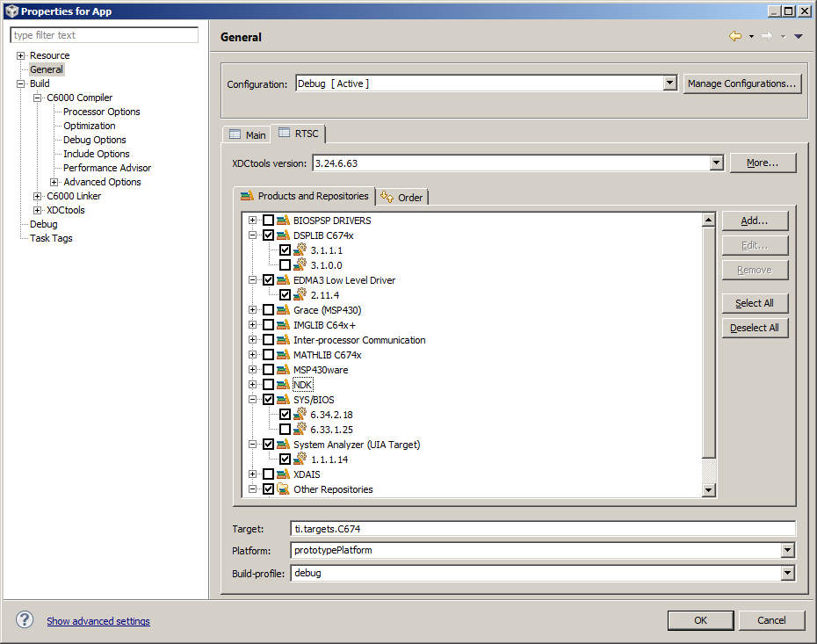The height and width of the screenshot is (644, 817).
Task: Click the product list scroll up arrow
Action: pos(708,220)
